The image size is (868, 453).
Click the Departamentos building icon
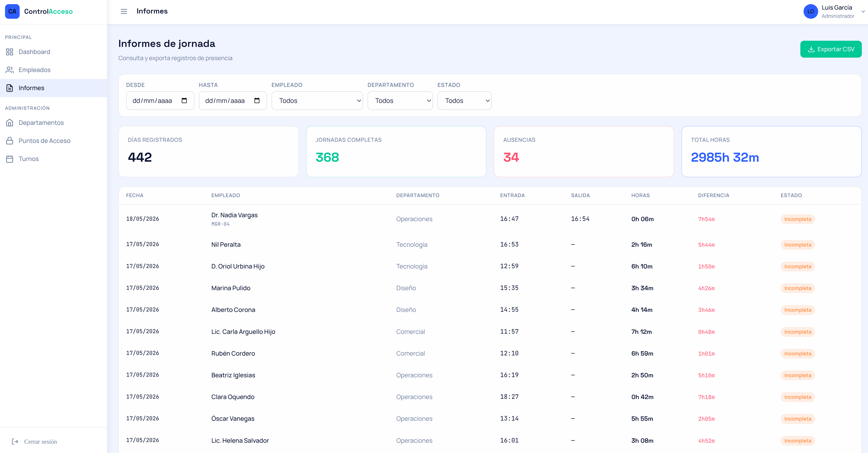click(x=9, y=123)
